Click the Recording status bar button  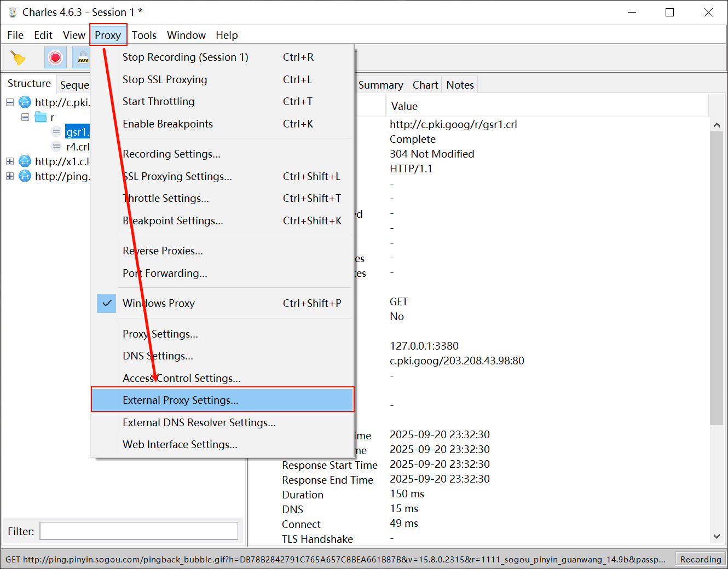point(701,559)
